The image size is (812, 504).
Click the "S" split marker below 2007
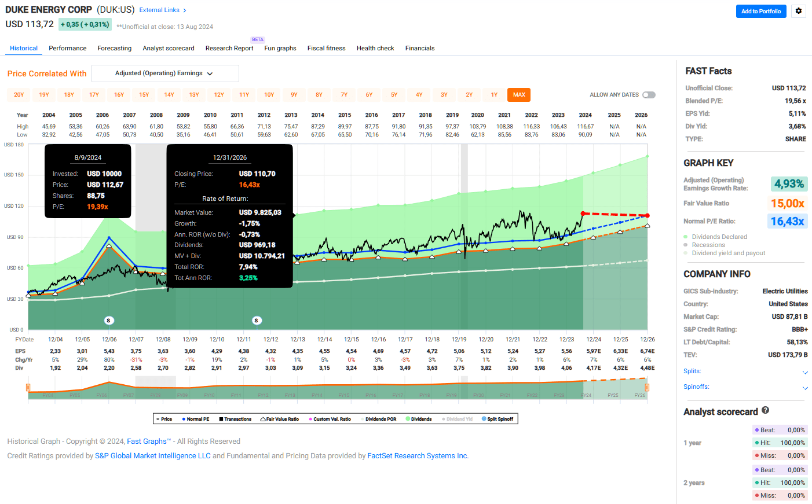109,320
